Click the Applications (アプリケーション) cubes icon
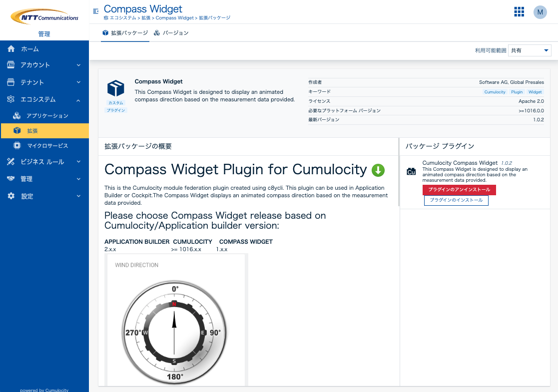 pos(16,116)
